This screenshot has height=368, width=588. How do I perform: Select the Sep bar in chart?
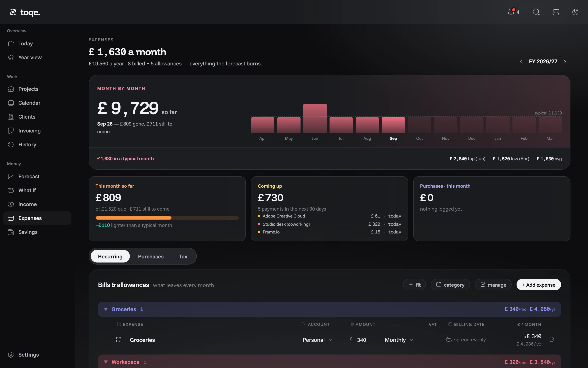coord(393,125)
